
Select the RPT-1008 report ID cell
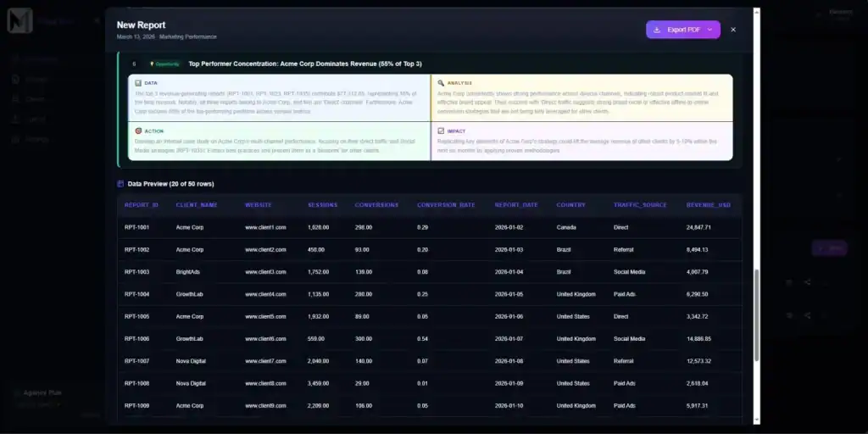click(136, 383)
